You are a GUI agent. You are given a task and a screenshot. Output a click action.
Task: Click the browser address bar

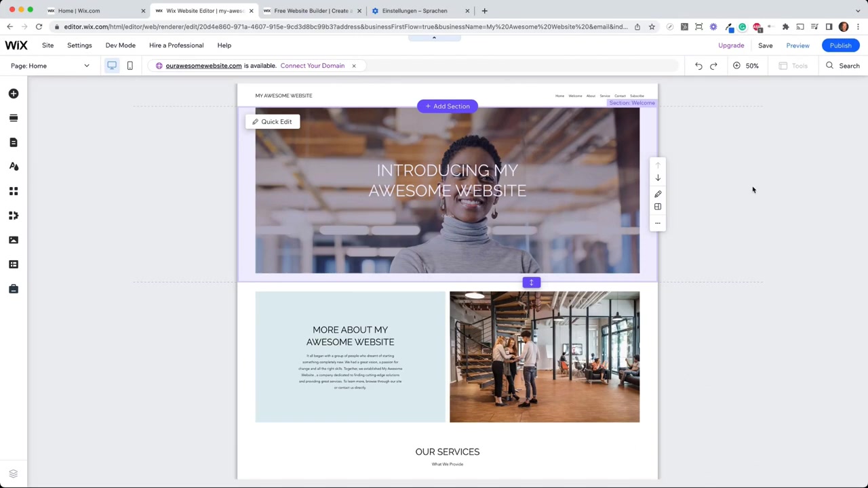[346, 27]
